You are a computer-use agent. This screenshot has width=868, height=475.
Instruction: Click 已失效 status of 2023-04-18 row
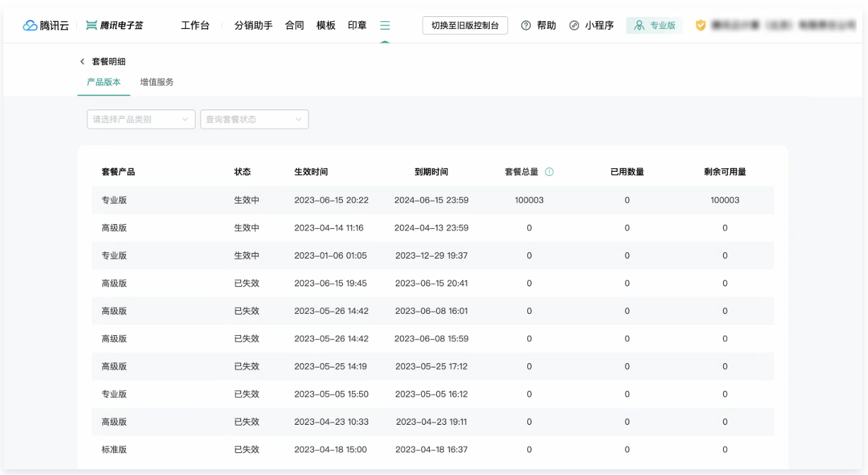(247, 449)
